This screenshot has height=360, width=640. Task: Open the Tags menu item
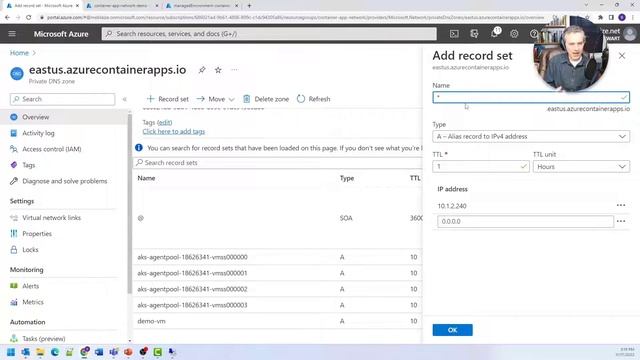pos(29,165)
